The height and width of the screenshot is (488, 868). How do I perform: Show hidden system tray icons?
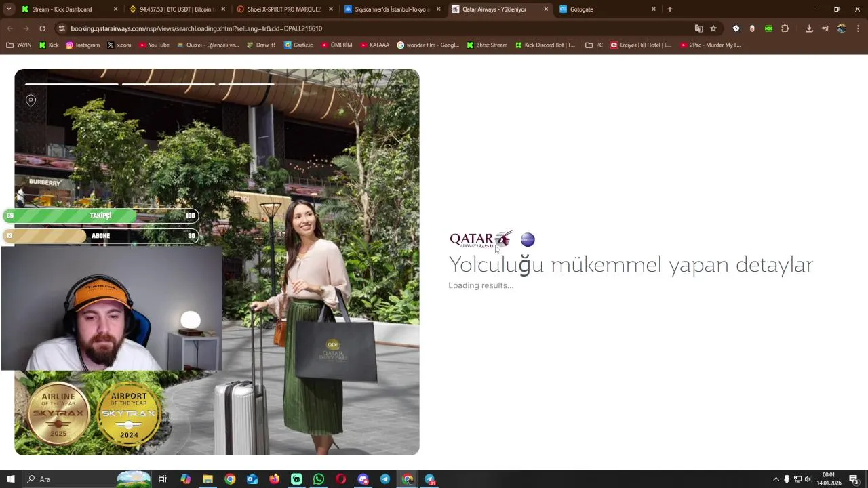click(776, 479)
